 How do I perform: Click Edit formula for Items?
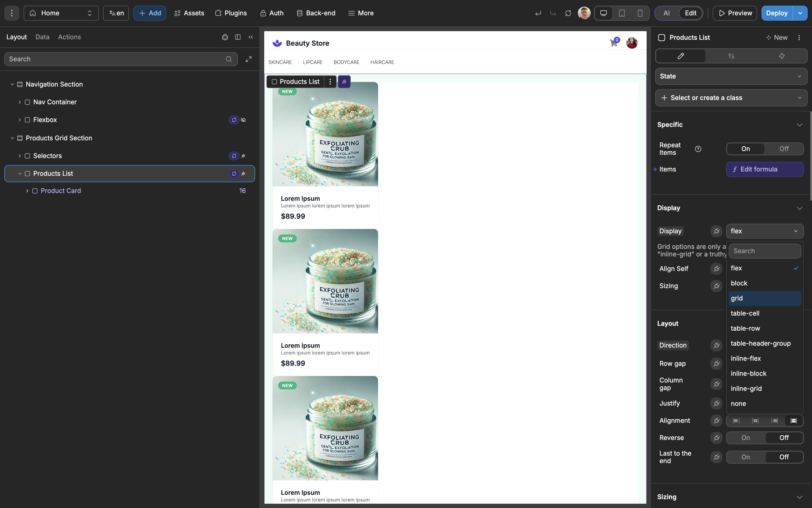point(765,169)
